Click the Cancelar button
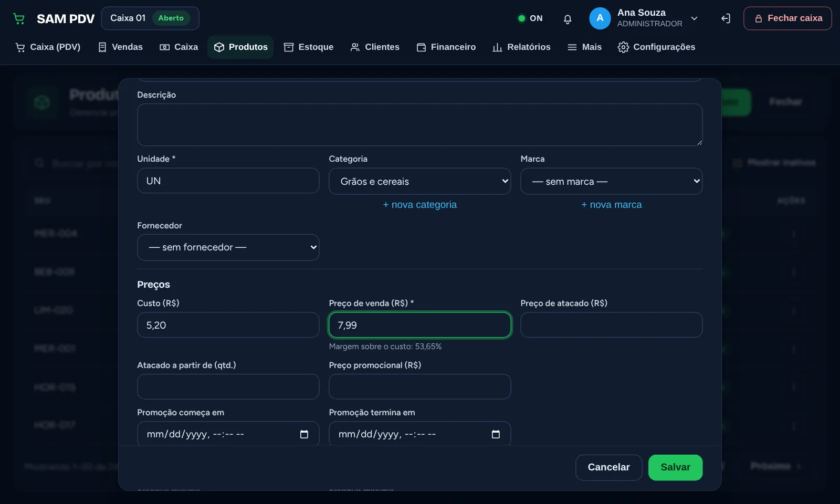The width and height of the screenshot is (840, 504). pyautogui.click(x=608, y=467)
